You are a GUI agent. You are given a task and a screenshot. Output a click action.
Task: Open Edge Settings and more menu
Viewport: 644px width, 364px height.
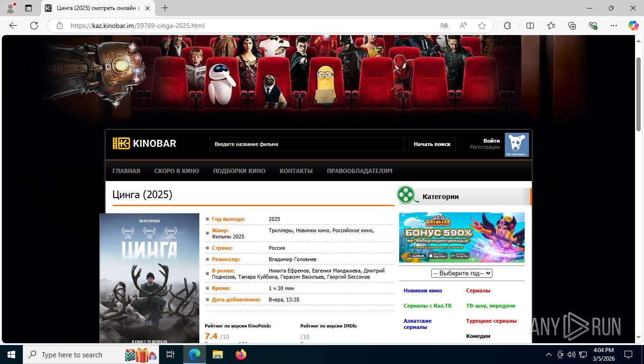pyautogui.click(x=614, y=26)
